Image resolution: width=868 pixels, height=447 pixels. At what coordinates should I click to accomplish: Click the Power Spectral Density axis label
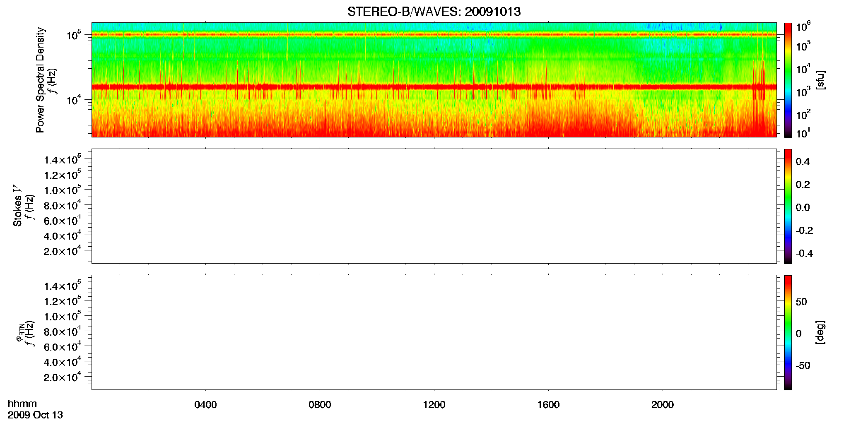pos(40,80)
